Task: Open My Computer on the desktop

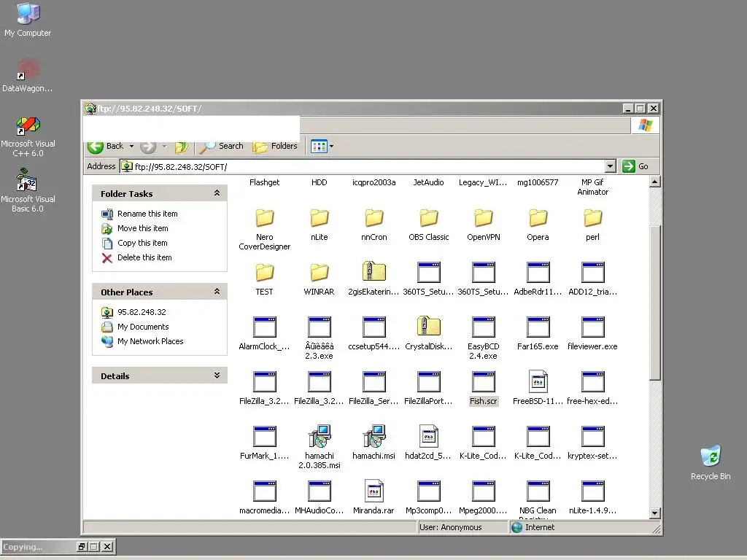Action: [28, 20]
